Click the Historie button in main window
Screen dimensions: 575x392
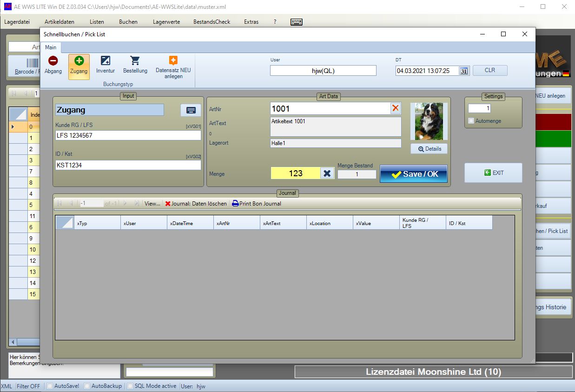(x=554, y=307)
